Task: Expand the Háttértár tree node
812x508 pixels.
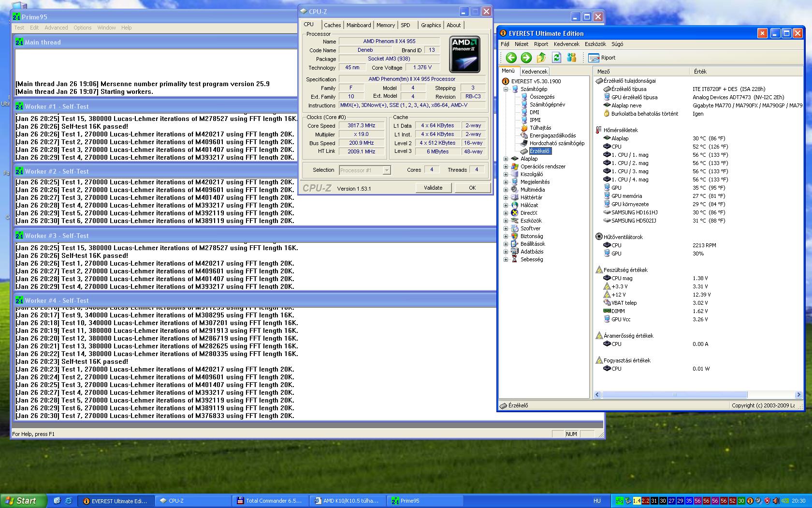Action: point(506,197)
